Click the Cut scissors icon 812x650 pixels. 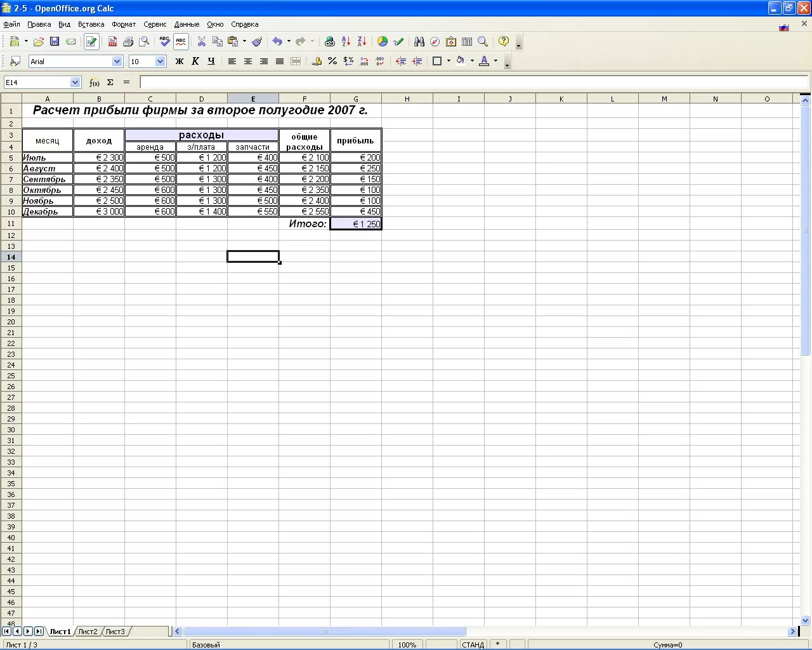[202, 41]
